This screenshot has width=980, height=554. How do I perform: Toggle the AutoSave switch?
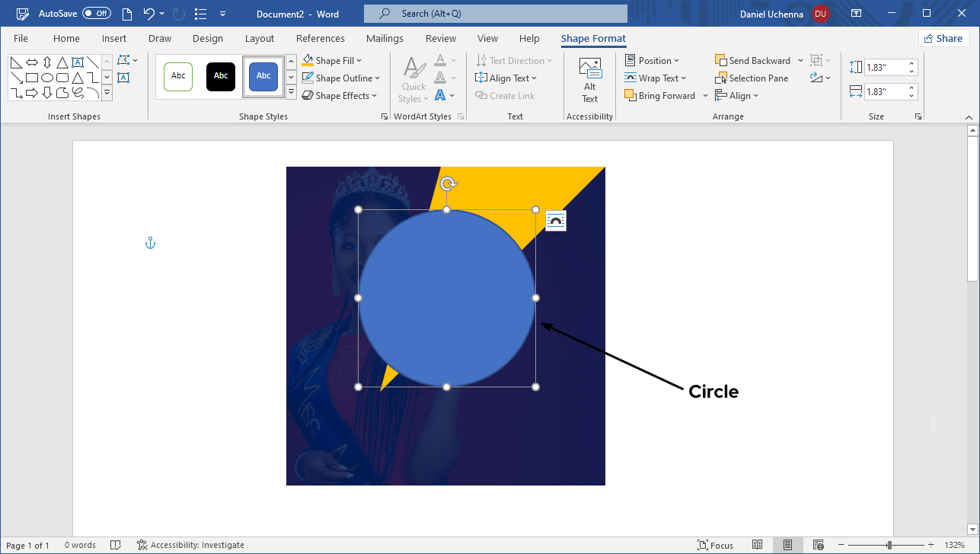97,14
